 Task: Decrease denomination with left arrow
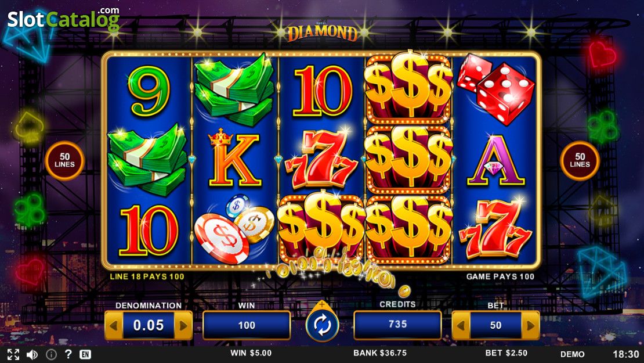tap(113, 325)
